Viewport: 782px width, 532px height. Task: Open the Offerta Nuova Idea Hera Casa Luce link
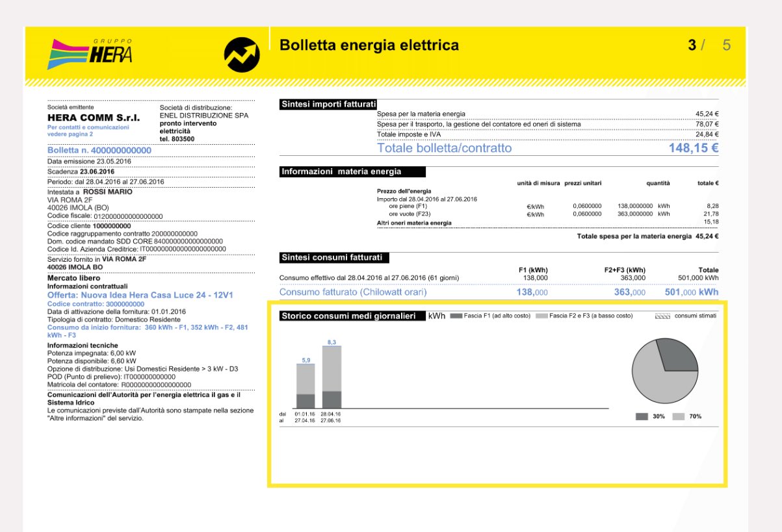(x=140, y=295)
